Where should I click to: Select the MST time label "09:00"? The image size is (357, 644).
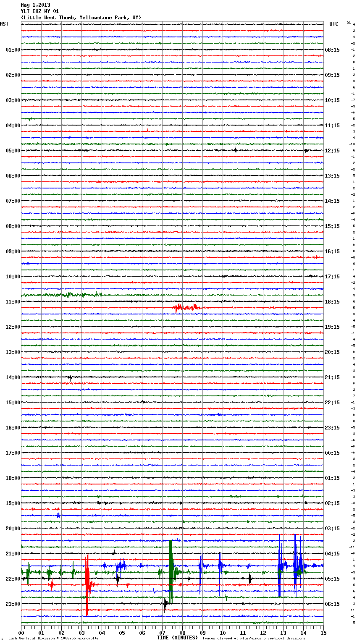(13, 251)
